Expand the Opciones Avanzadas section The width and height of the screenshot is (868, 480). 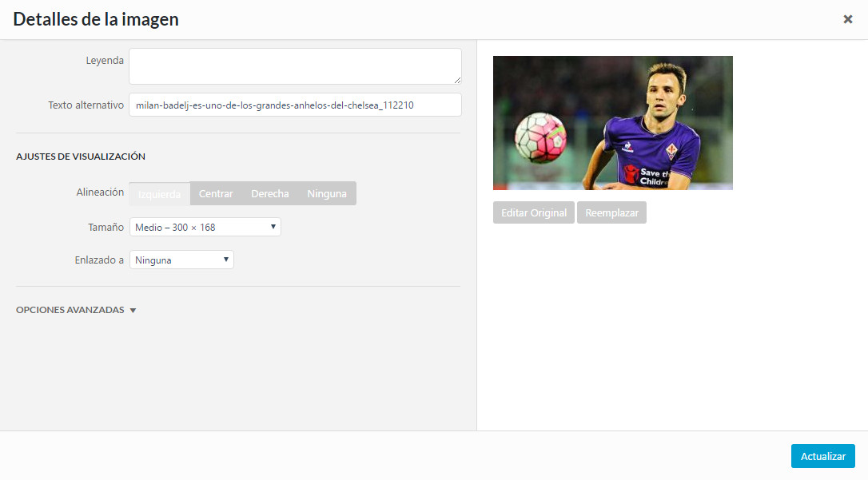coord(76,310)
